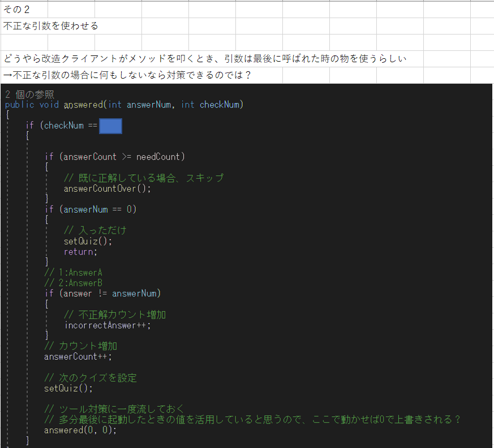
Task: Click the comment '// 2:AnswerB'
Action: [73, 283]
